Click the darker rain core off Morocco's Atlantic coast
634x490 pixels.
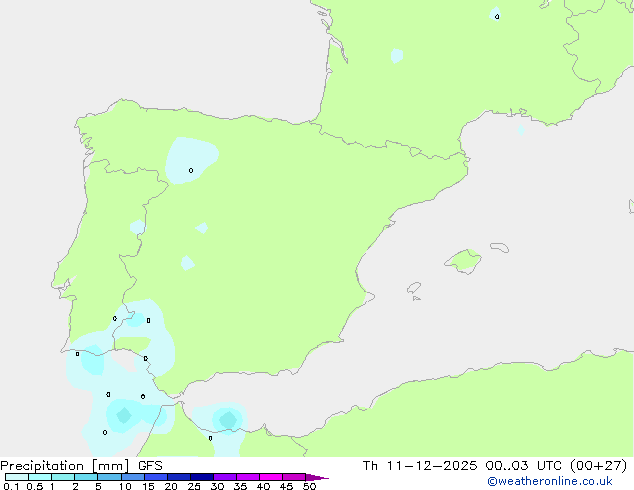(124, 414)
